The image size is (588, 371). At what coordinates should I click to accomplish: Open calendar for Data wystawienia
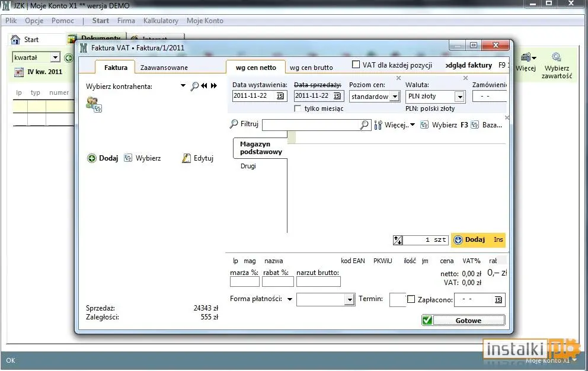[280, 96]
